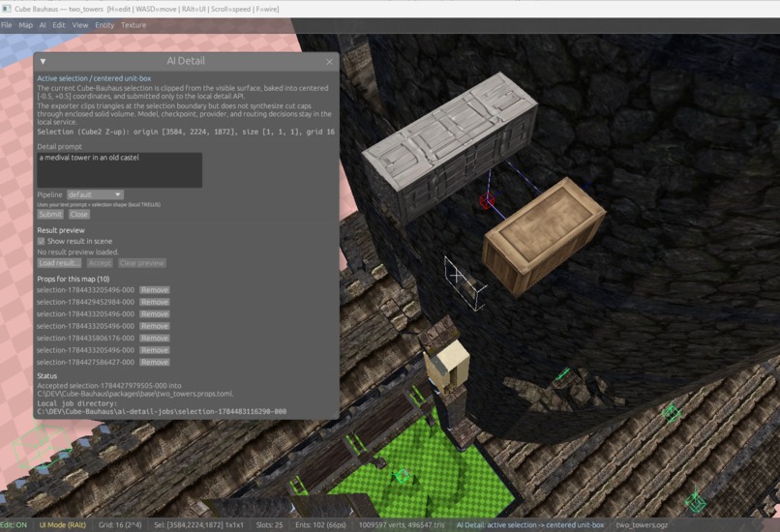The width and height of the screenshot is (780, 532).
Task: Click the Local job directory path text
Action: pos(162,412)
